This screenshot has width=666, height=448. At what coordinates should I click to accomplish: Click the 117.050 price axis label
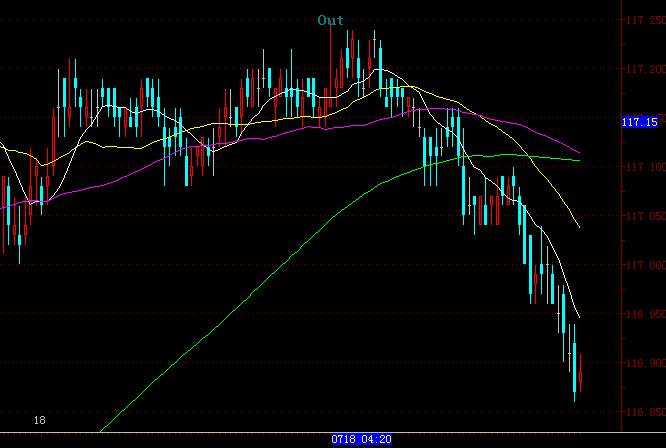tap(646, 216)
